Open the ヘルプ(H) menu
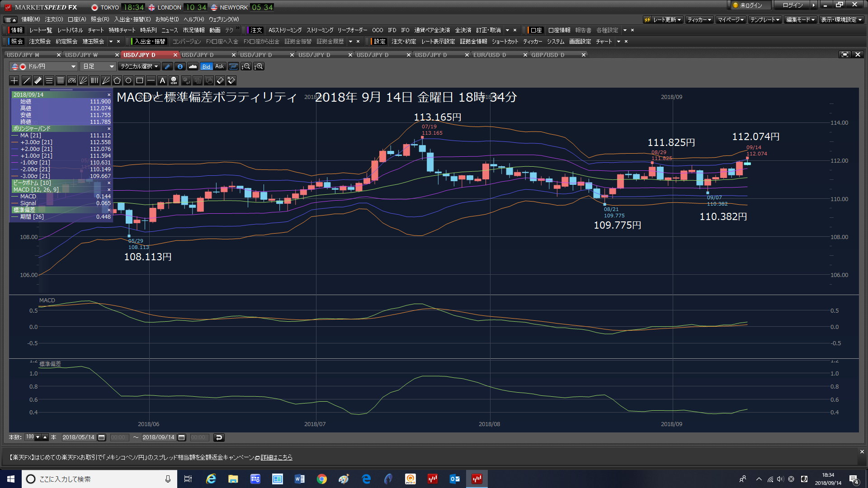The height and width of the screenshot is (488, 868). click(193, 19)
